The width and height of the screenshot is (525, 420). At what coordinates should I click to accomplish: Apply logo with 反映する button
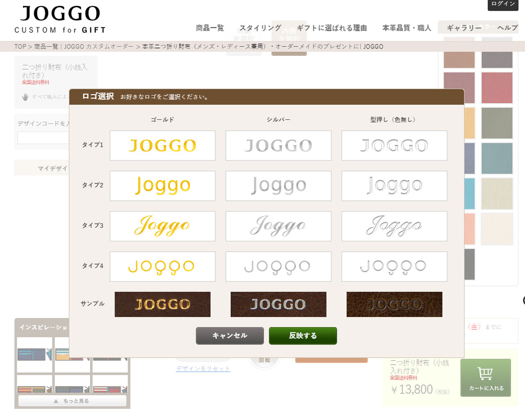click(x=303, y=336)
